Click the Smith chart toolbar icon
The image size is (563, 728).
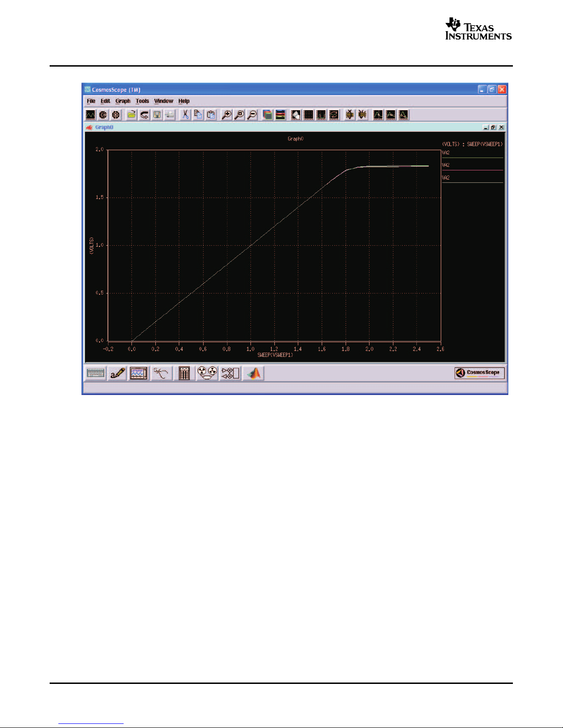pos(116,115)
